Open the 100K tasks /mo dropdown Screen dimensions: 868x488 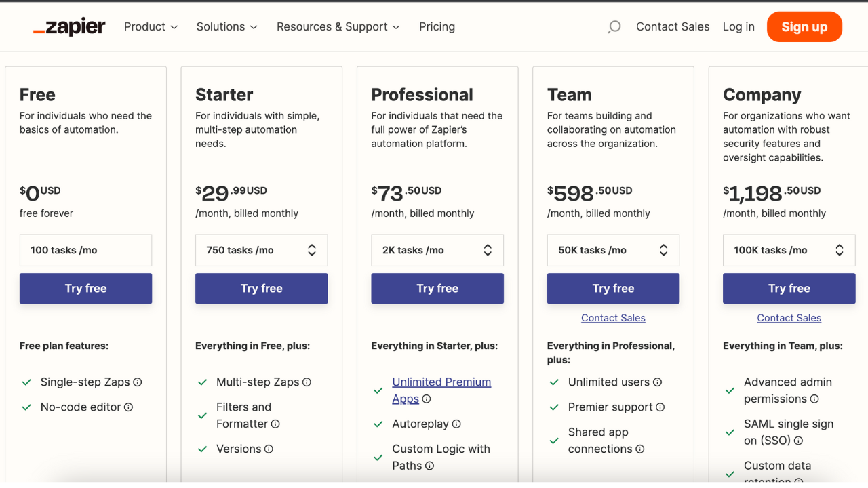tap(789, 250)
